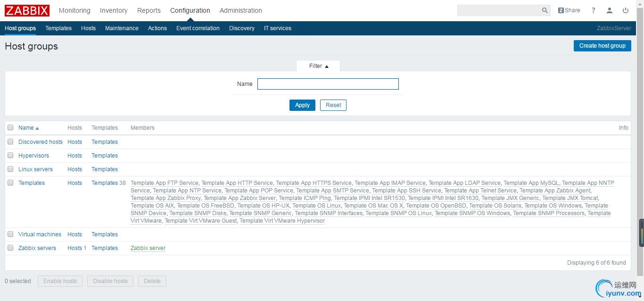Image resolution: width=644 pixels, height=301 pixels.
Task: Switch to IT services submenu tab
Action: [278, 28]
